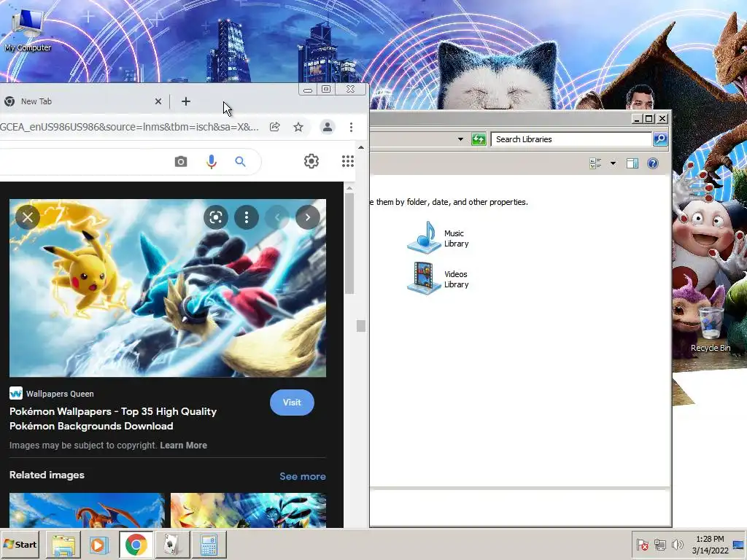Open Chrome three-dot menu
The width and height of the screenshot is (747, 560).
click(351, 127)
